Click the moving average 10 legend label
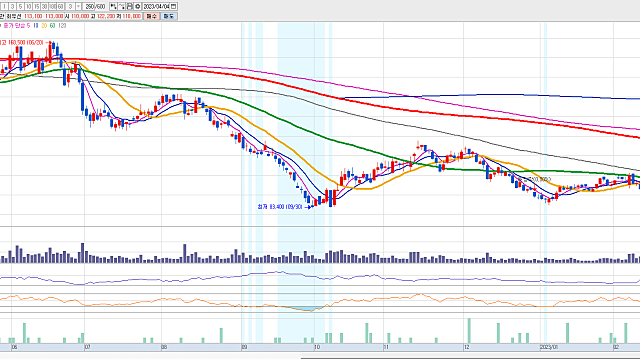 (x=36, y=26)
